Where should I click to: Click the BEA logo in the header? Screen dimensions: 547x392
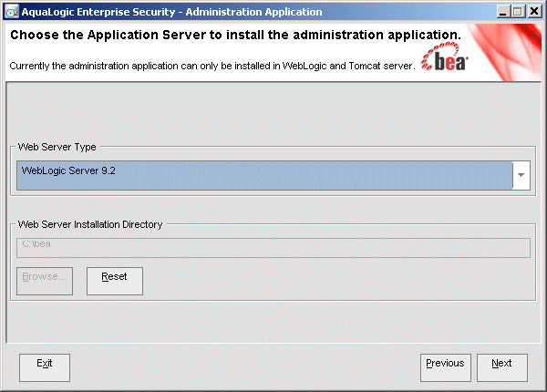(x=445, y=57)
